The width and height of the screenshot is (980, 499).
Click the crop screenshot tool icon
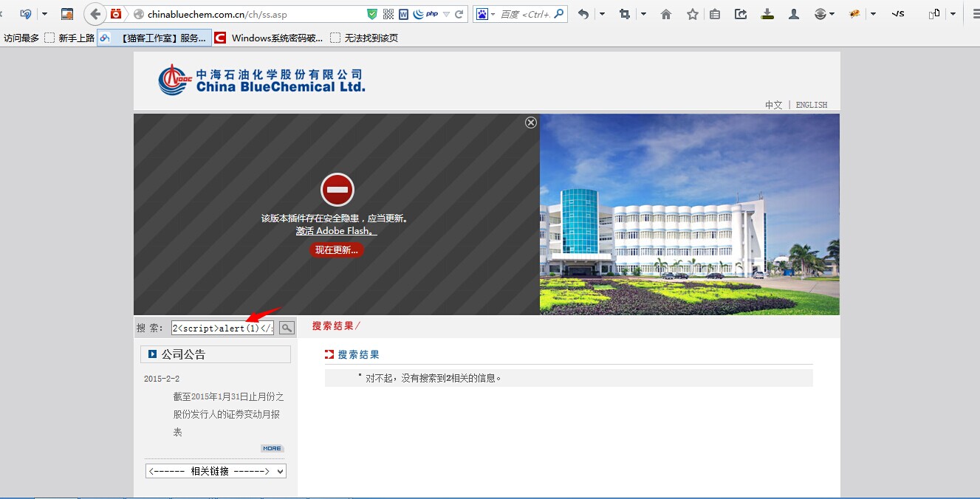(x=625, y=14)
